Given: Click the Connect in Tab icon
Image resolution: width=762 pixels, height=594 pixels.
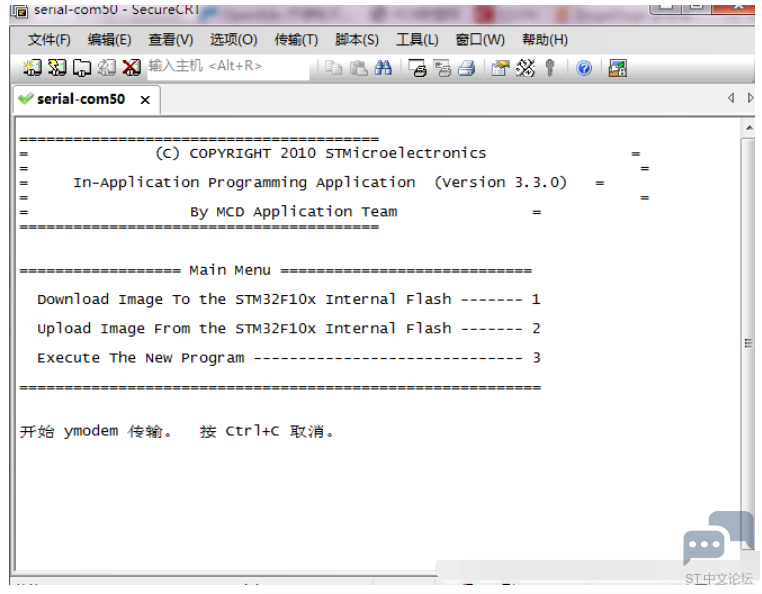Looking at the screenshot, I should tap(82, 68).
